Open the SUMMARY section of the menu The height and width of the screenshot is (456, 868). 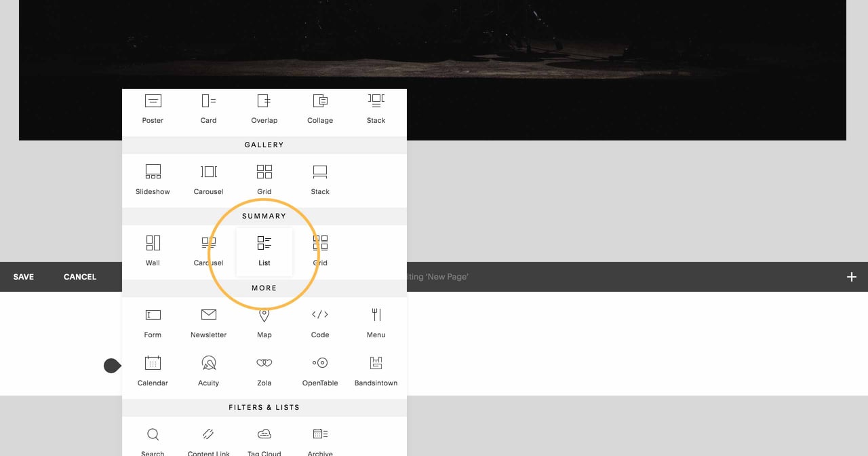coord(264,216)
